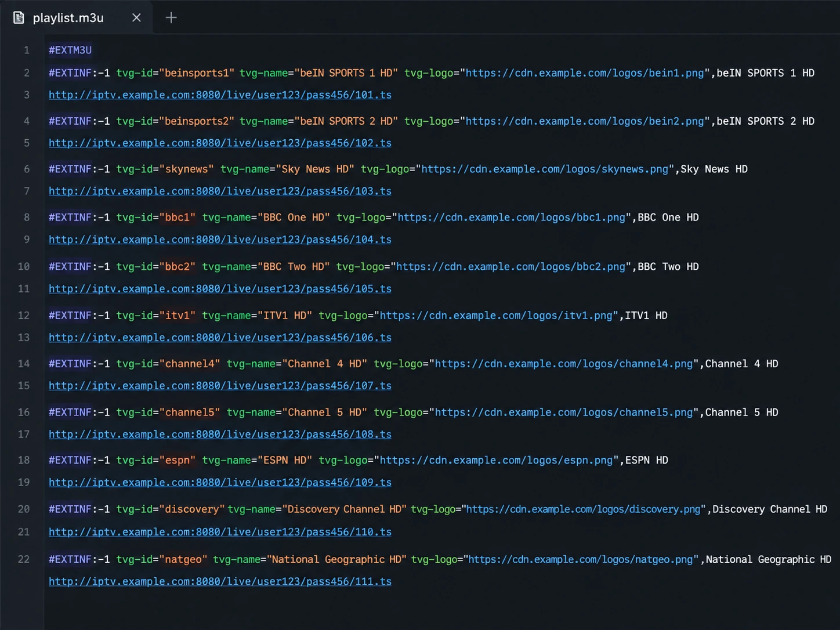
Task: Open the stream URL ending 111.ts
Action: (220, 581)
